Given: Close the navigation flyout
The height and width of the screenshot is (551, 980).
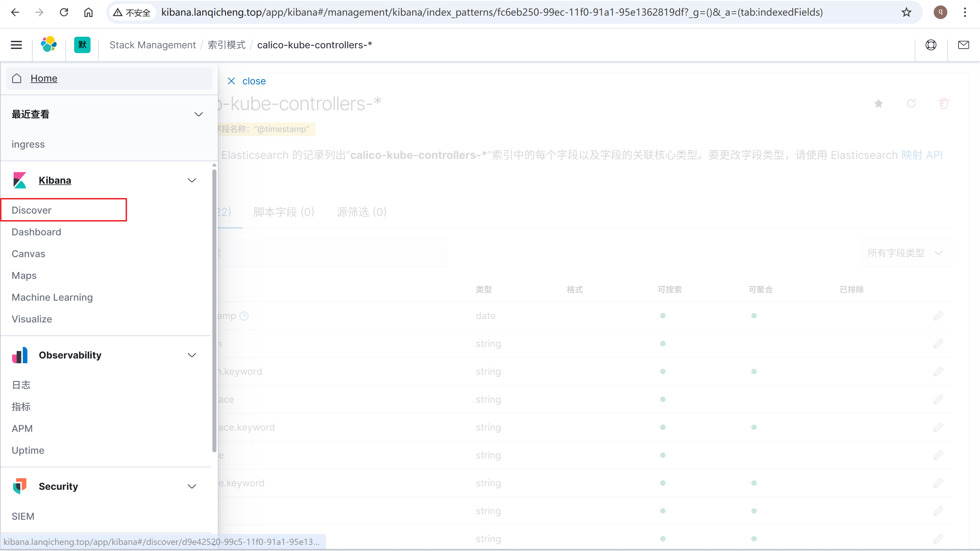Looking at the screenshot, I should click(x=246, y=81).
